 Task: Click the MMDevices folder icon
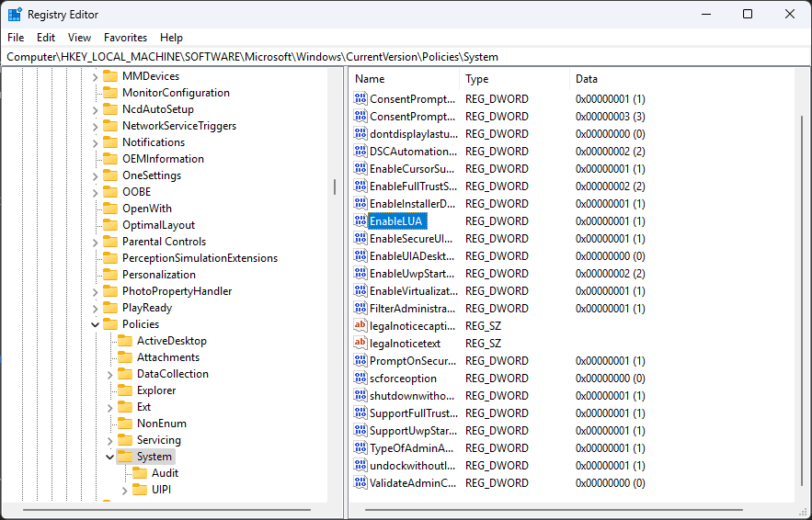[x=110, y=76]
